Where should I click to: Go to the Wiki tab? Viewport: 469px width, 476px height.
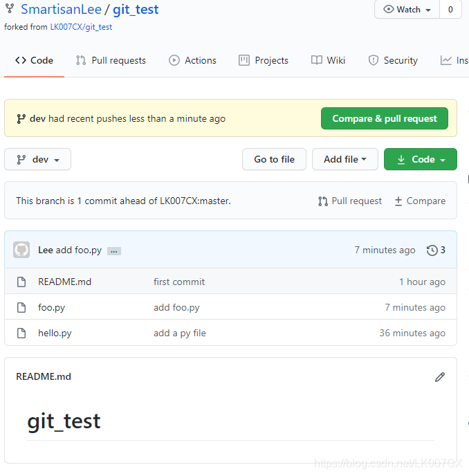point(328,60)
